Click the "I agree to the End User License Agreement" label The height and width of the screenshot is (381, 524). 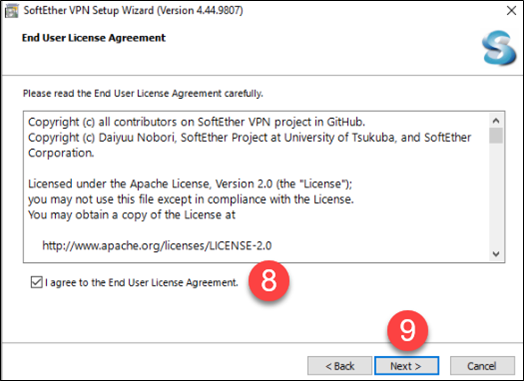[x=141, y=283]
